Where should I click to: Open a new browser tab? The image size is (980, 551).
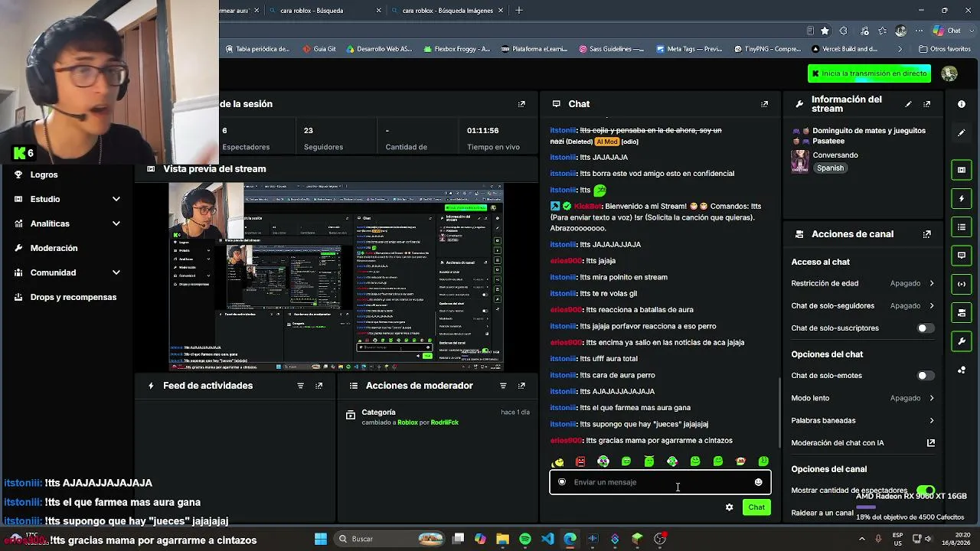519,11
